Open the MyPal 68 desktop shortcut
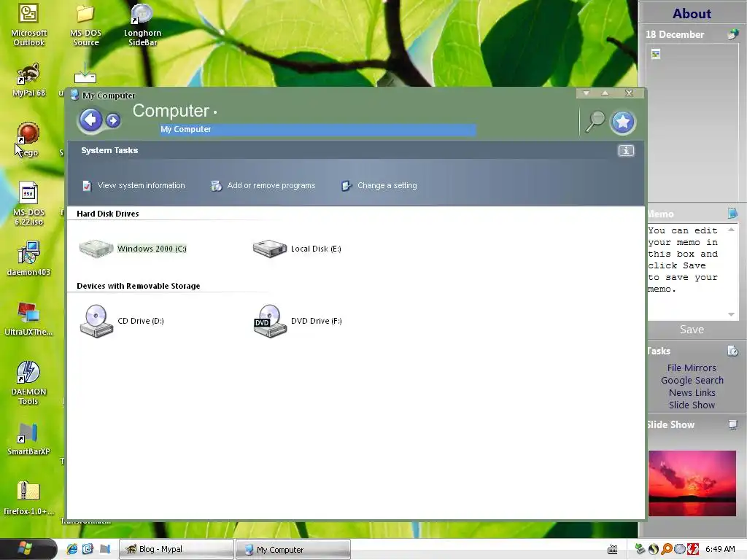747x560 pixels. coord(28,80)
